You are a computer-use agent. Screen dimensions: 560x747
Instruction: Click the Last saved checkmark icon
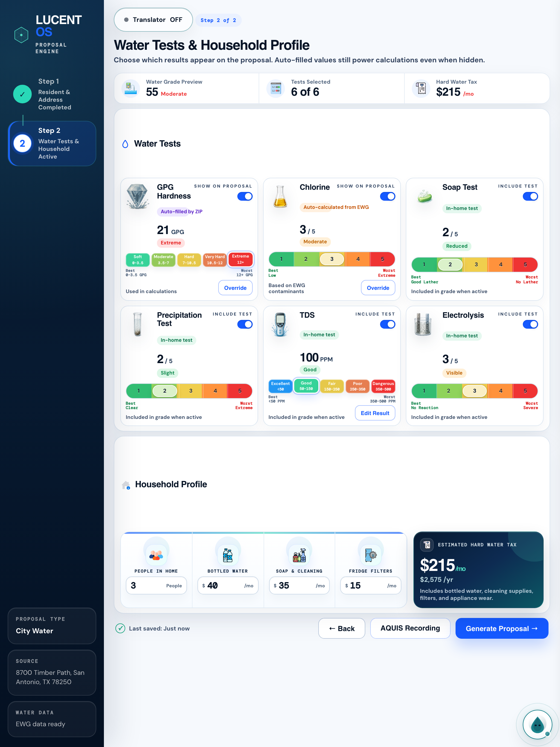(x=120, y=628)
